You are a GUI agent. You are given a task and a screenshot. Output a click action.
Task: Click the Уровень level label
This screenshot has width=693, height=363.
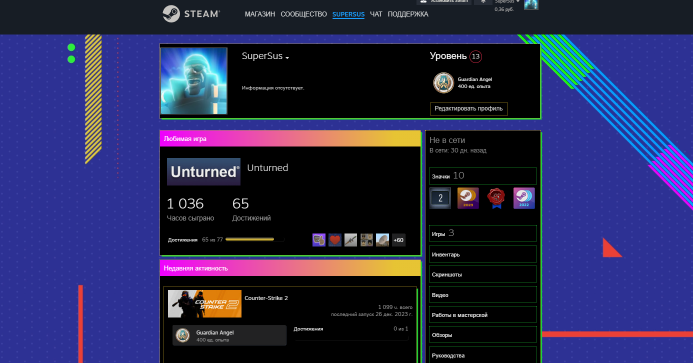tap(448, 56)
